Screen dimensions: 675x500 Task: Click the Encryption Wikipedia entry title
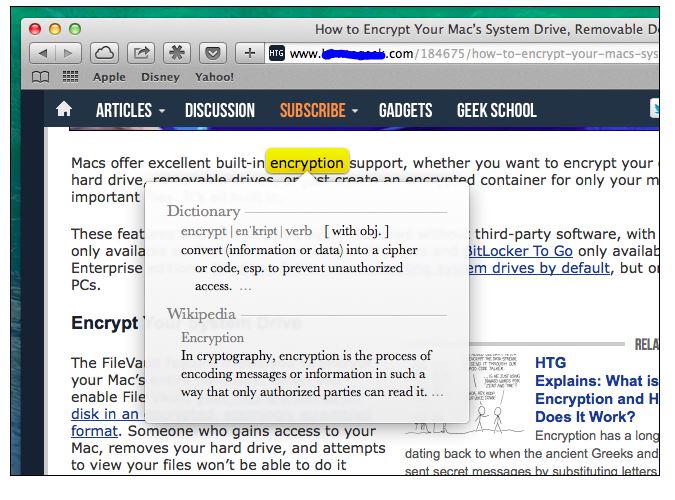[212, 338]
